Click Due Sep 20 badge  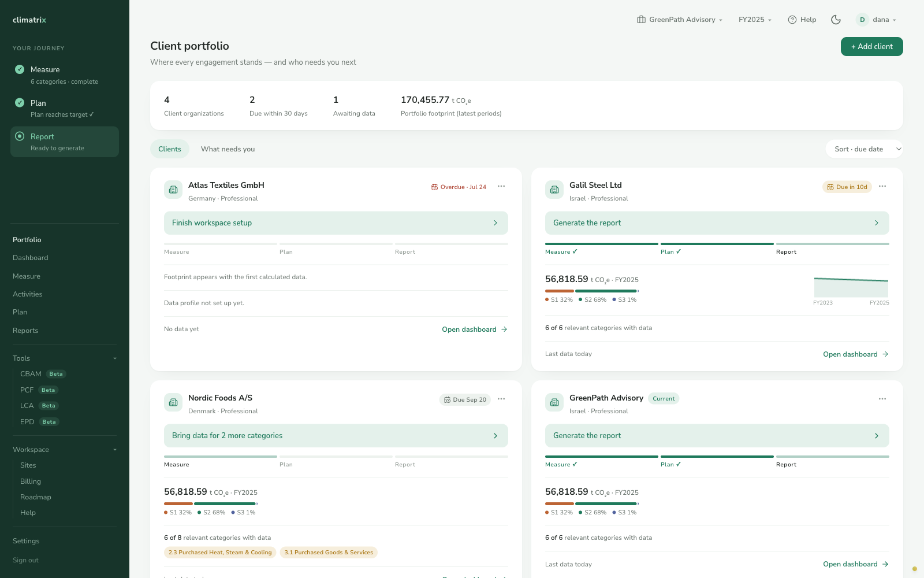click(x=465, y=400)
